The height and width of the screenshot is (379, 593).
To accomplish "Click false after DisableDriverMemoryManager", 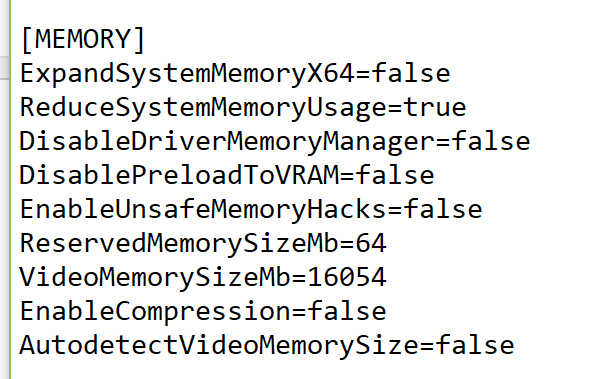I will tap(491, 141).
